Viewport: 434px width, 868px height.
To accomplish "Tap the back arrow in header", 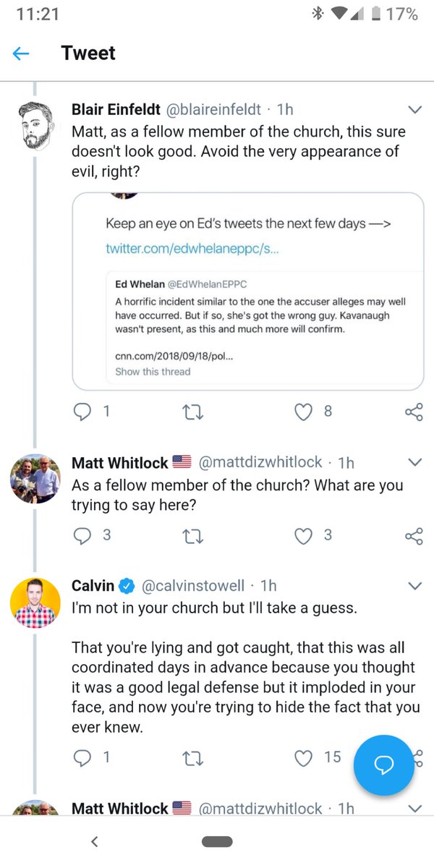I will point(21,54).
